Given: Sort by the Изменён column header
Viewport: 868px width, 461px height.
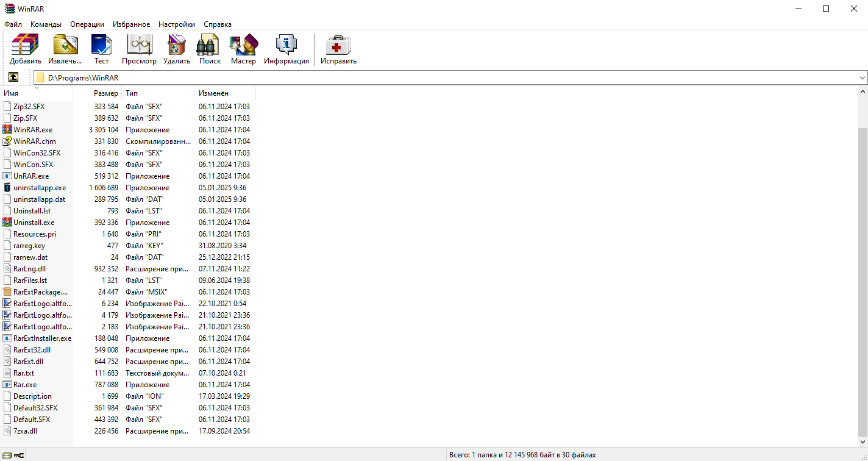Looking at the screenshot, I should (x=226, y=93).
